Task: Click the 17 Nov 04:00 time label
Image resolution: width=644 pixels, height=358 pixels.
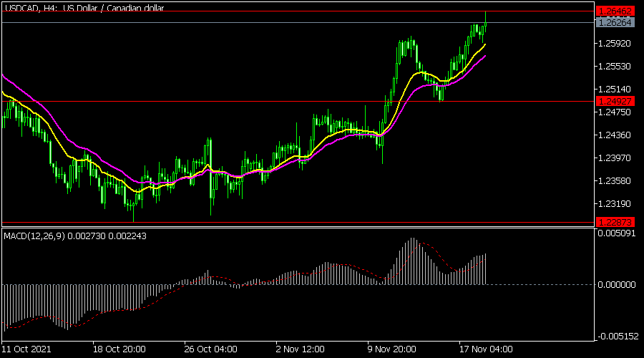Action: (486, 349)
